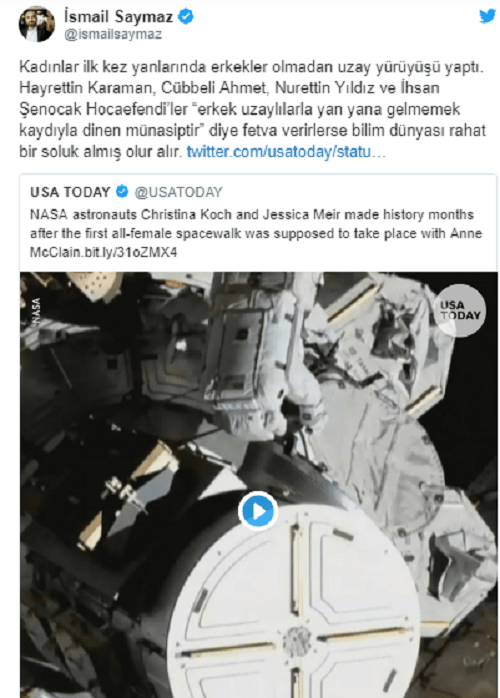500x698 pixels.
Task: Open the twitter.com/usatoday/statu… link
Action: (286, 152)
